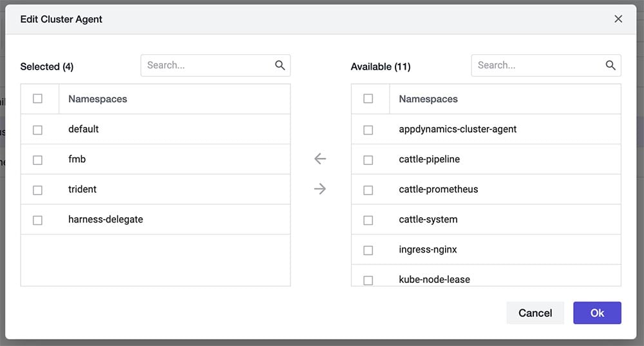This screenshot has height=346, width=644.
Task: Click the magnifier icon in Available search
Action: (x=611, y=65)
